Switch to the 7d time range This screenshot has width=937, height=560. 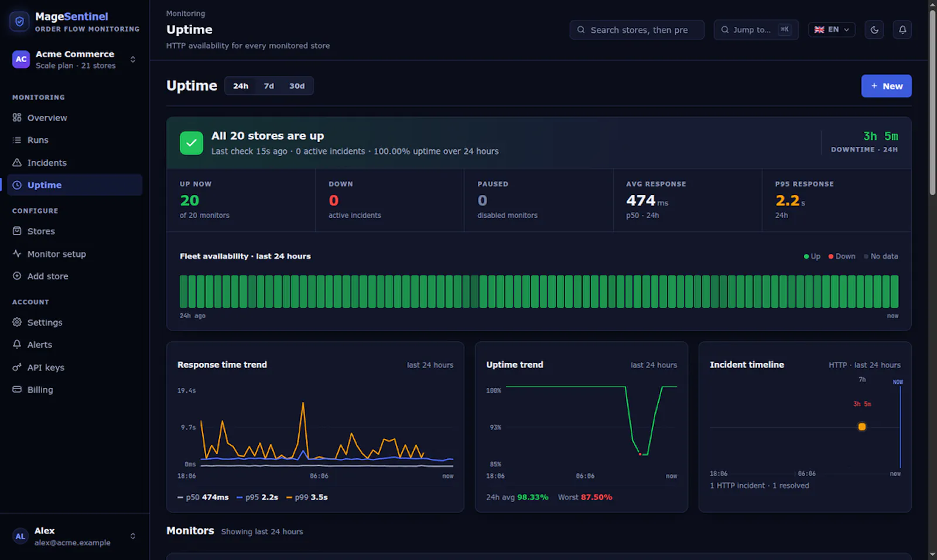click(x=269, y=86)
